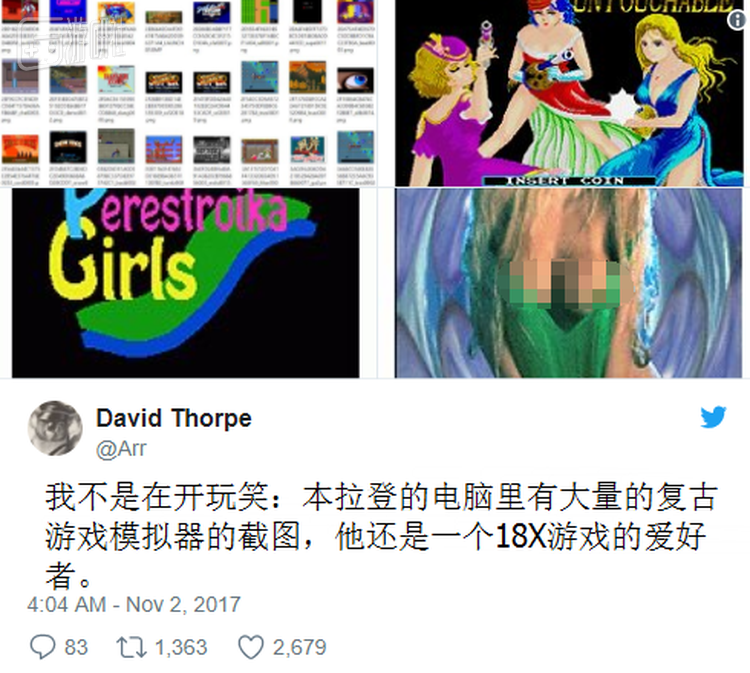This screenshot has width=750, height=673.
Task: Click the 1,363 retweets count
Action: click(x=181, y=648)
